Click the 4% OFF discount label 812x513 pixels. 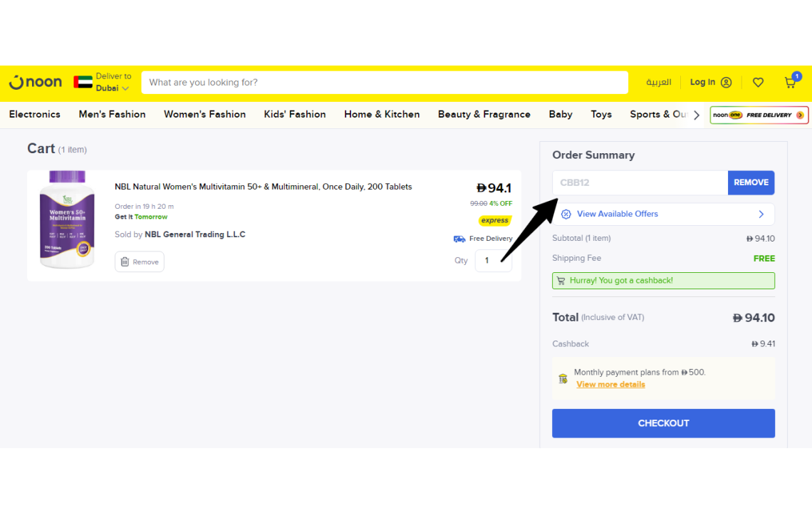[501, 204]
